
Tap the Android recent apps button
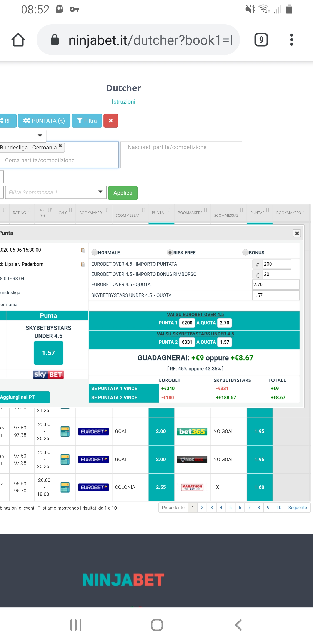(76, 625)
